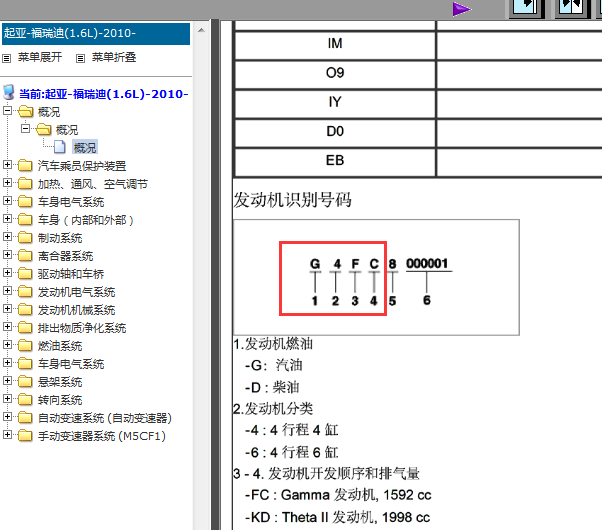Click the EB table cell
This screenshot has width=602, height=530.
tap(335, 161)
